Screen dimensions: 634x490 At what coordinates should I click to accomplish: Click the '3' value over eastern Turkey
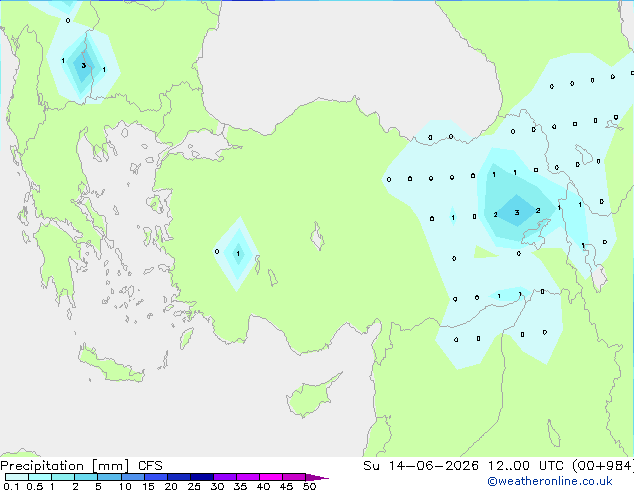point(517,212)
